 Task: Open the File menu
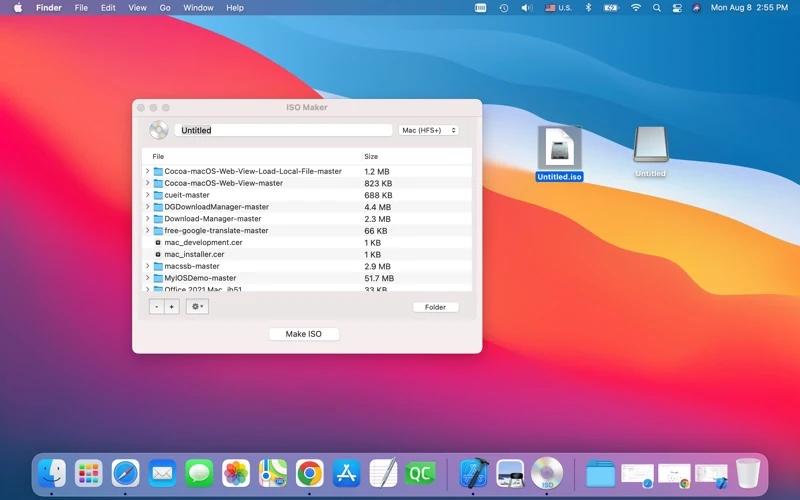click(x=81, y=8)
